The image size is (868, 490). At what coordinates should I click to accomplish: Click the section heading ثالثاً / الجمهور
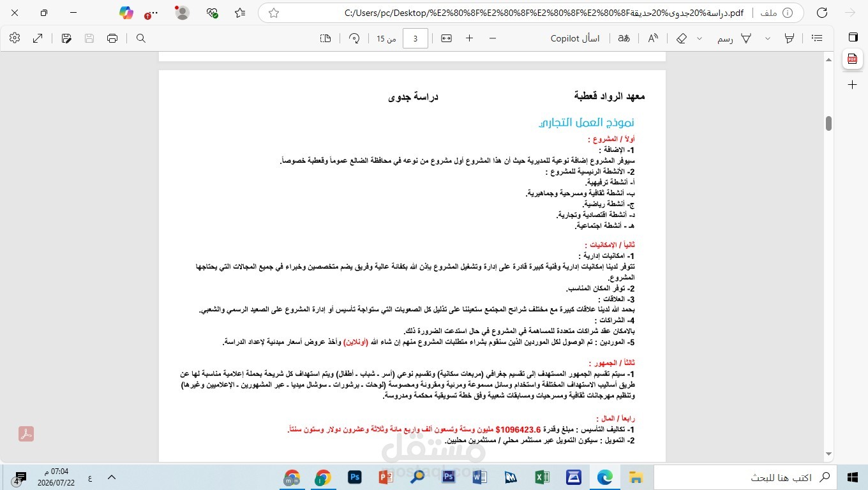coord(611,363)
